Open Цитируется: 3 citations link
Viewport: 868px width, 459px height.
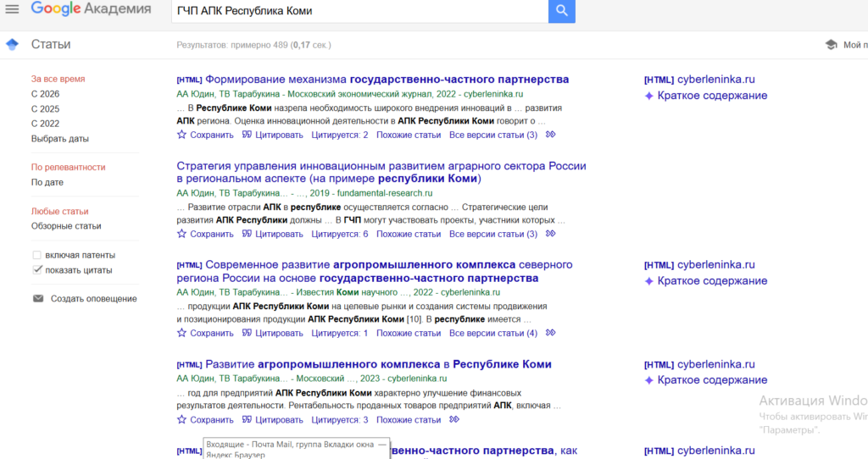tap(339, 420)
